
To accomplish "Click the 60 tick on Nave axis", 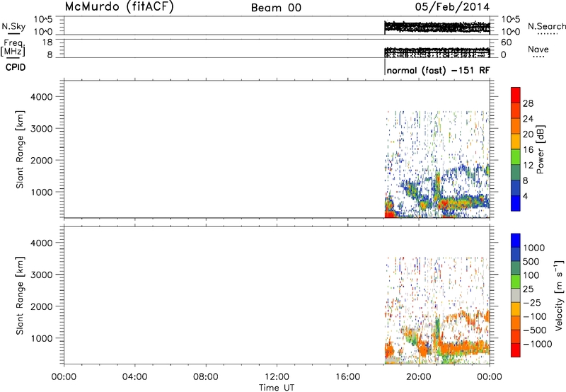I will tap(506, 42).
